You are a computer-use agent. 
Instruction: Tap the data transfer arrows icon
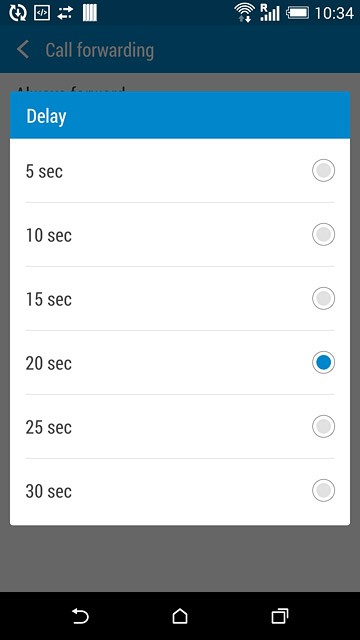pos(65,13)
